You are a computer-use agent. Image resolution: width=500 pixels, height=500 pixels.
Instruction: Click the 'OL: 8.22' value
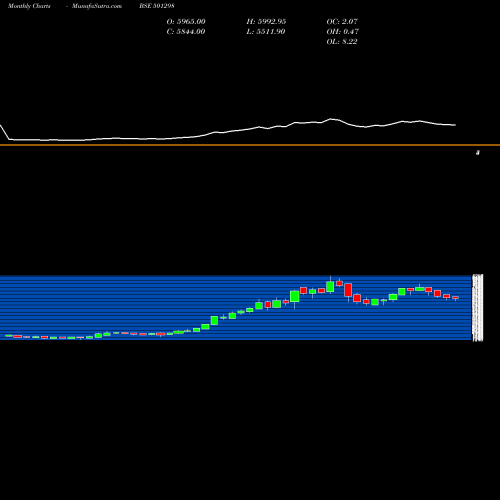click(342, 41)
